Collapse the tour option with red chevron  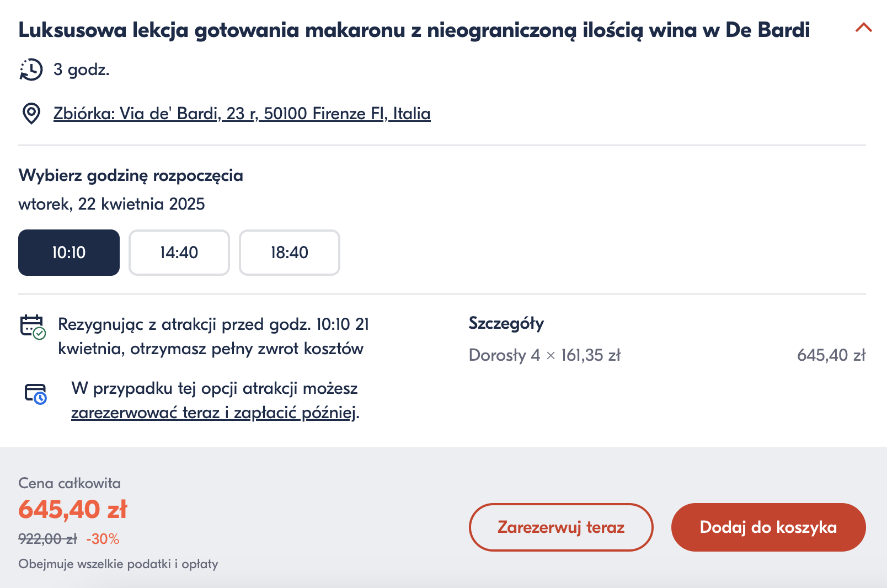pos(863,28)
